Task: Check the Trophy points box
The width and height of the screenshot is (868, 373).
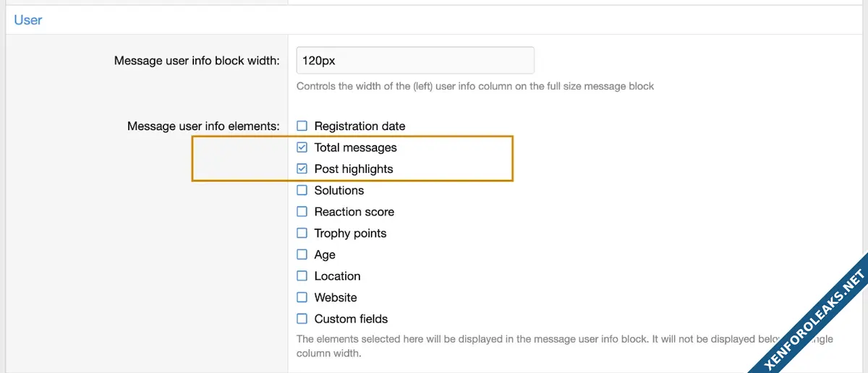Action: tap(302, 233)
